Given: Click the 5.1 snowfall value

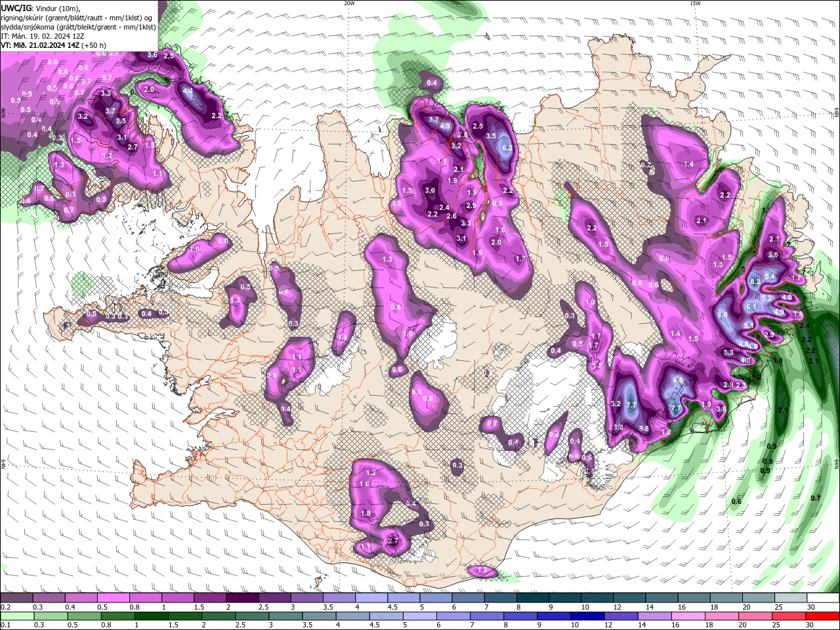Looking at the screenshot, I should pyautogui.click(x=748, y=325).
